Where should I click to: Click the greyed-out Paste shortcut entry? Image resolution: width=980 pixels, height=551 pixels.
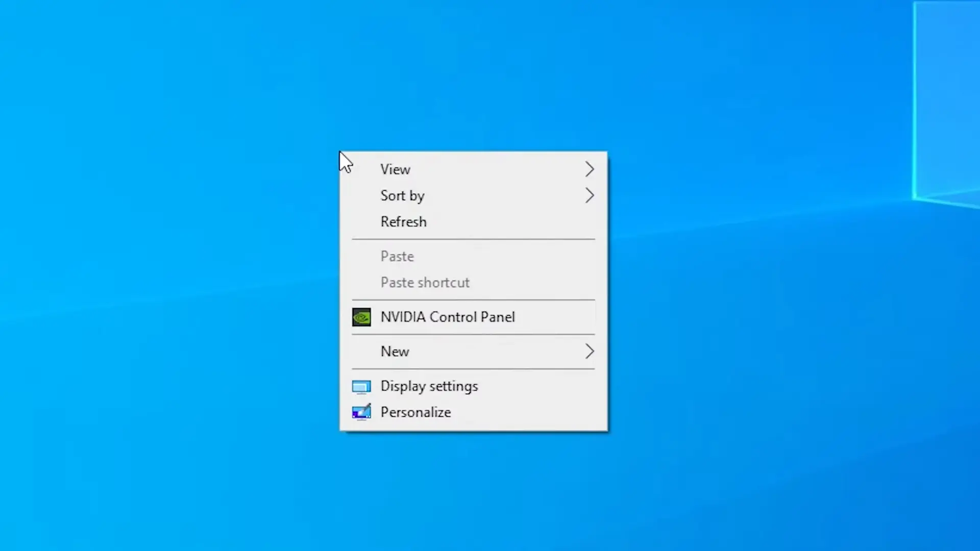point(474,283)
